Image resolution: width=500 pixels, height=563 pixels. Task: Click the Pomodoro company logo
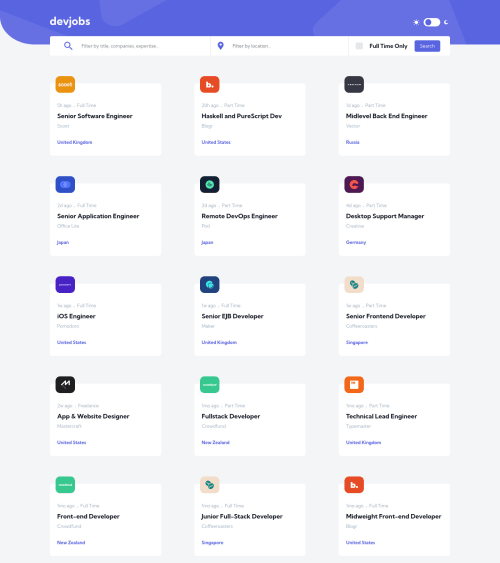point(65,285)
